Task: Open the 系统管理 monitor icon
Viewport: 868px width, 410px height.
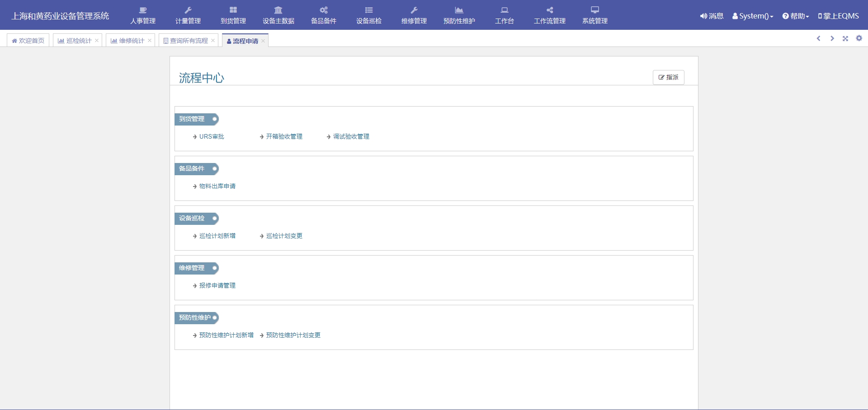Action: pyautogui.click(x=595, y=10)
